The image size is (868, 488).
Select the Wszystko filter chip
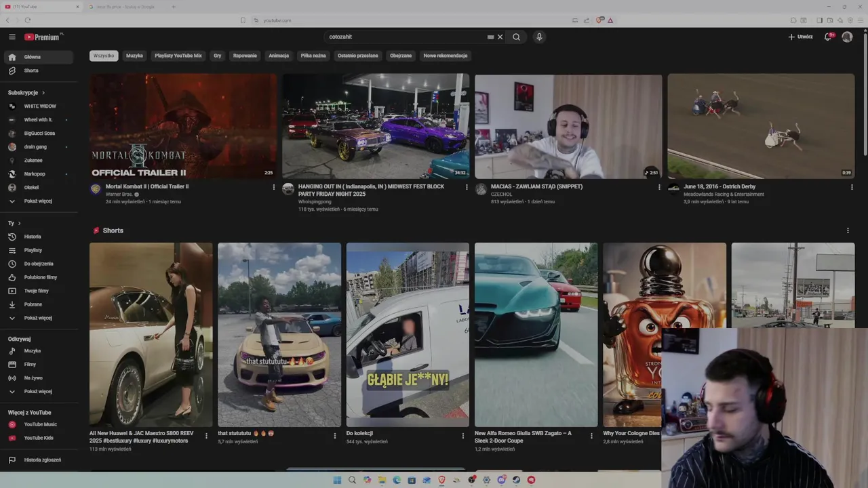[104, 56]
